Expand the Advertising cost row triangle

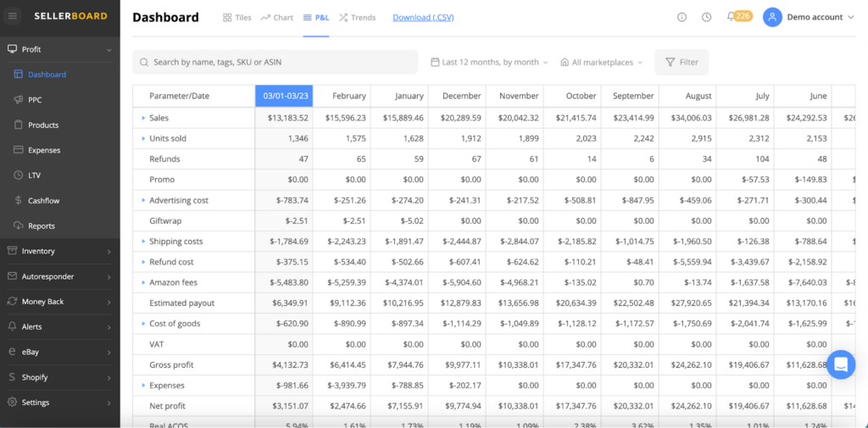(142, 200)
